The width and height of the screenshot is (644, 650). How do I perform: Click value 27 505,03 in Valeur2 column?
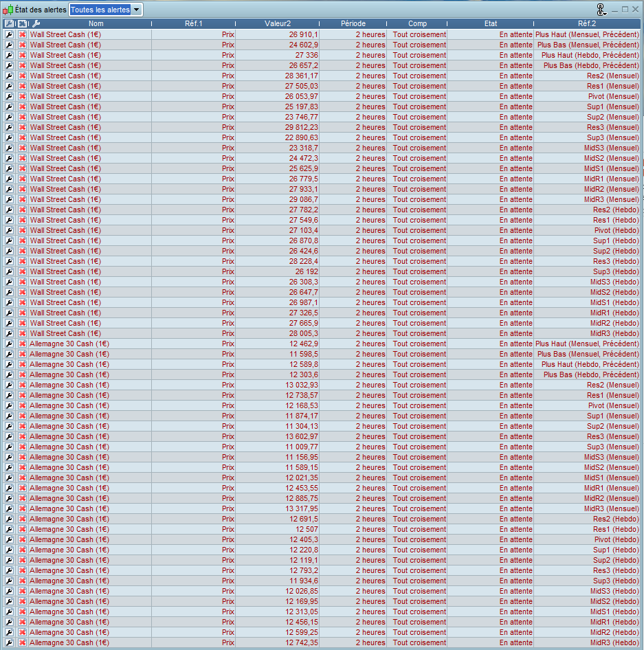click(302, 86)
